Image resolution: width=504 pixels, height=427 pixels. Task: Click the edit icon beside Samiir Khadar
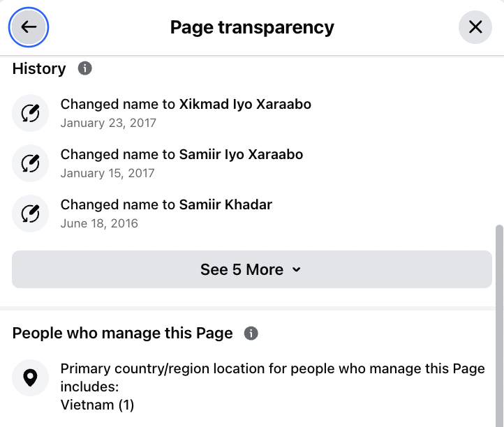pyautogui.click(x=31, y=213)
